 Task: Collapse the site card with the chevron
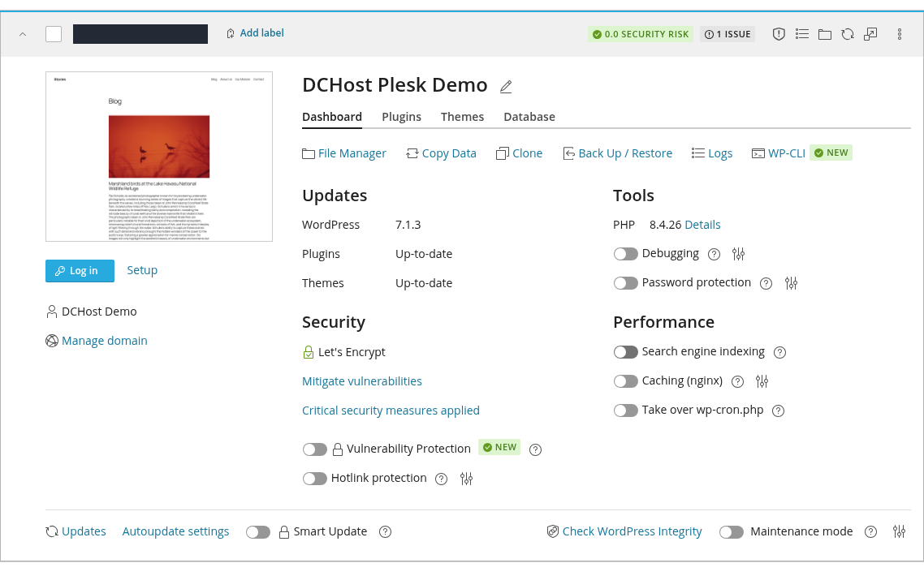23,34
